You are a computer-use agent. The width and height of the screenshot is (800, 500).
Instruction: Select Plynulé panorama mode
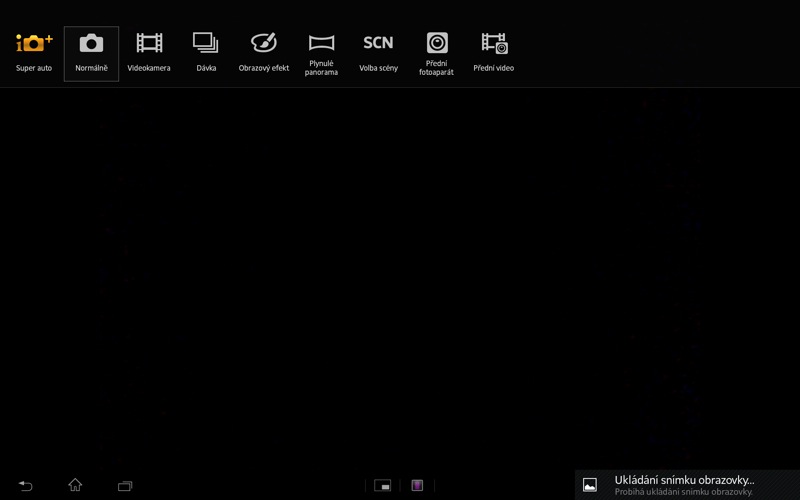321,54
